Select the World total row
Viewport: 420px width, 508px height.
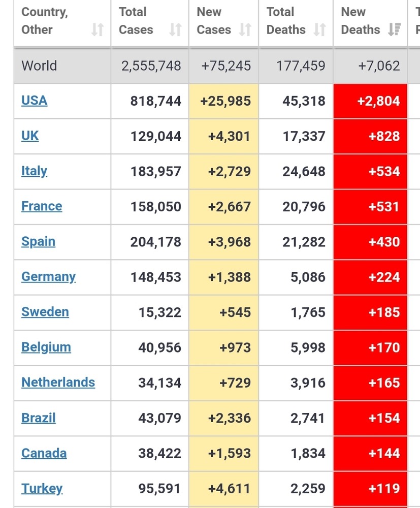click(39, 66)
